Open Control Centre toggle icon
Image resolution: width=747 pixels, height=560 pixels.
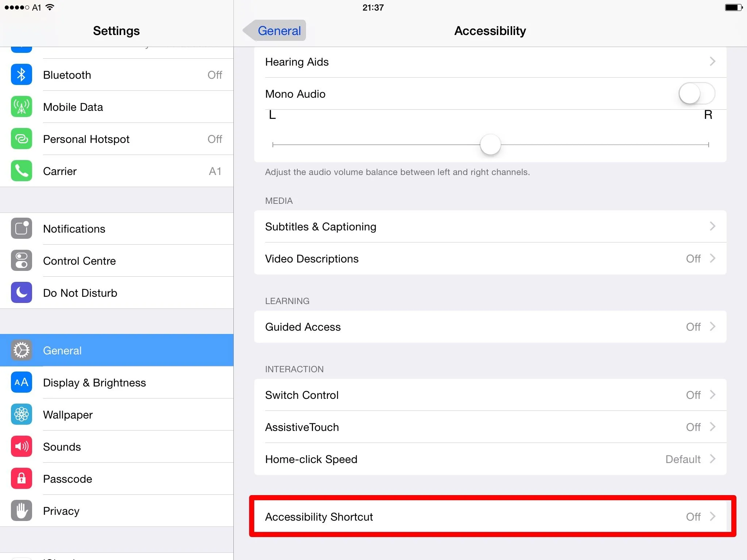22,261
